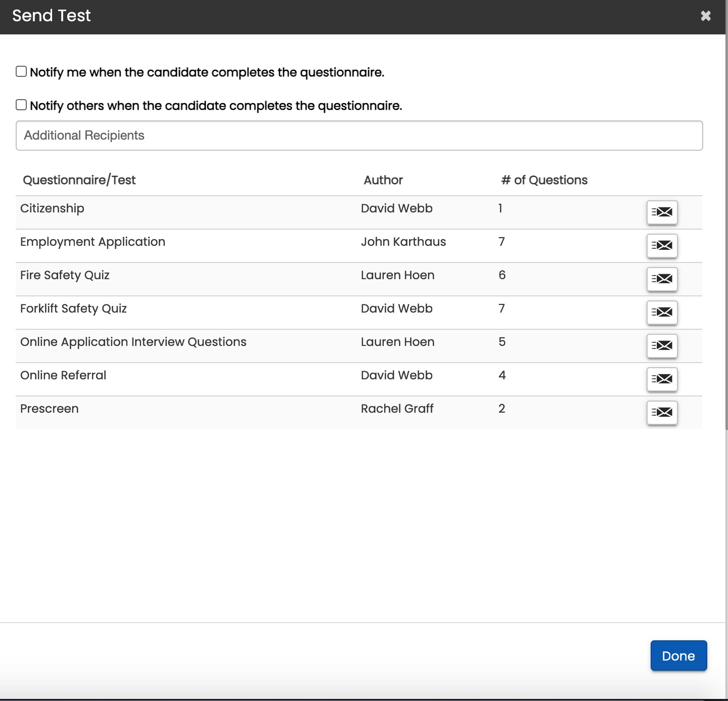Click the Author column header

383,180
